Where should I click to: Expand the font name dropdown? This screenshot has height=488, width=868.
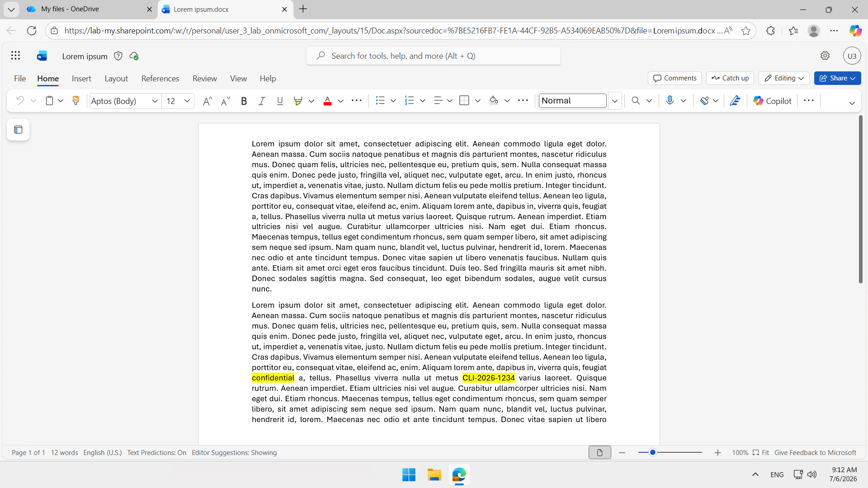click(x=155, y=101)
